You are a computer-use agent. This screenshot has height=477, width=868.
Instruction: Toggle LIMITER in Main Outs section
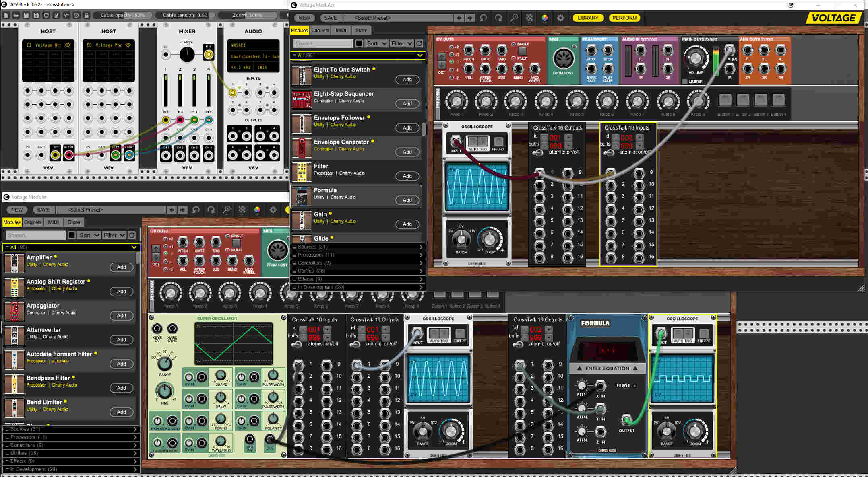pyautogui.click(x=685, y=82)
